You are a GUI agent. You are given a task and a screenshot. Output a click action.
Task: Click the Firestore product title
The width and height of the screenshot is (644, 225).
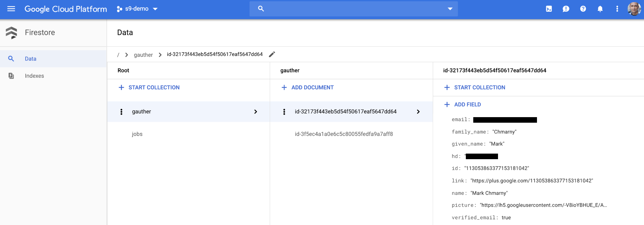(40, 32)
